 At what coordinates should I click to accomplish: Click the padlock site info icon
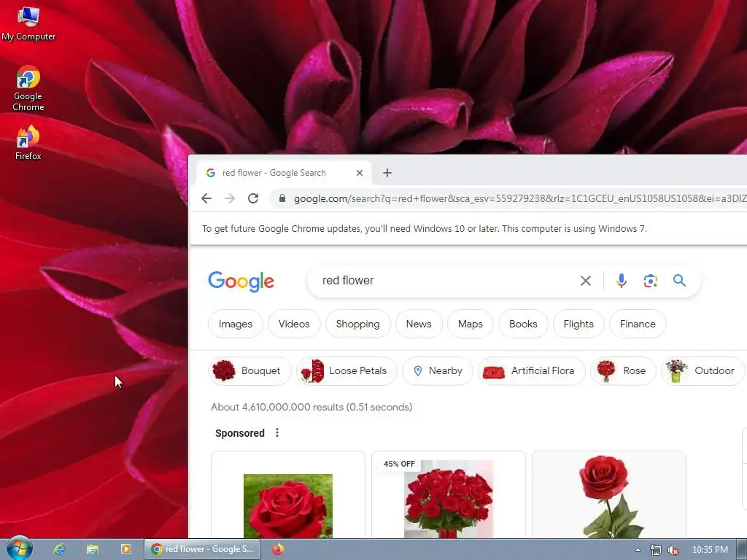pos(282,198)
